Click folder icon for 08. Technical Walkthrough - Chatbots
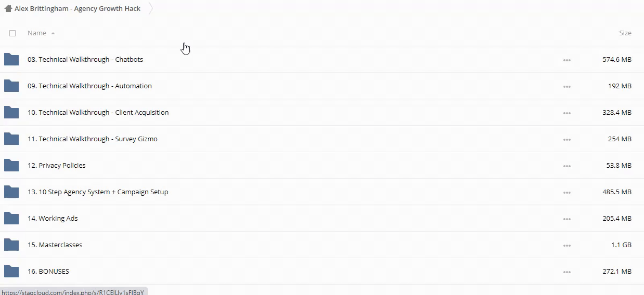The height and width of the screenshot is (295, 644). [11, 60]
